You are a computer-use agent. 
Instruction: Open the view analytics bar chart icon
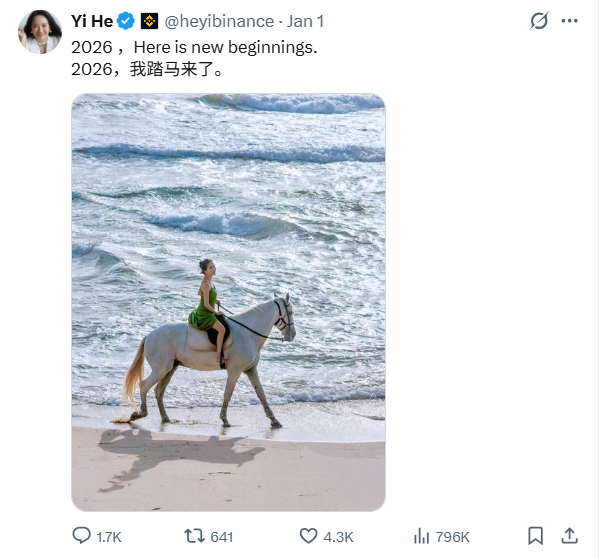(x=422, y=535)
